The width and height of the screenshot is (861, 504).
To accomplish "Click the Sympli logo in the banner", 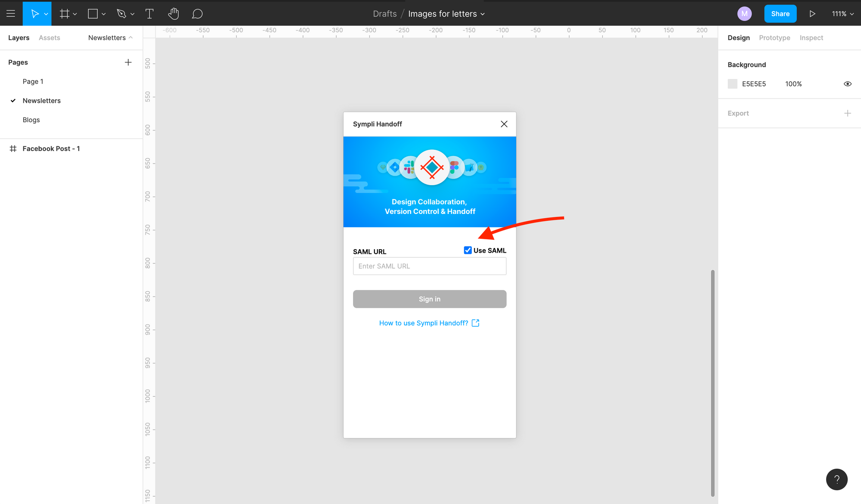I will (x=432, y=167).
